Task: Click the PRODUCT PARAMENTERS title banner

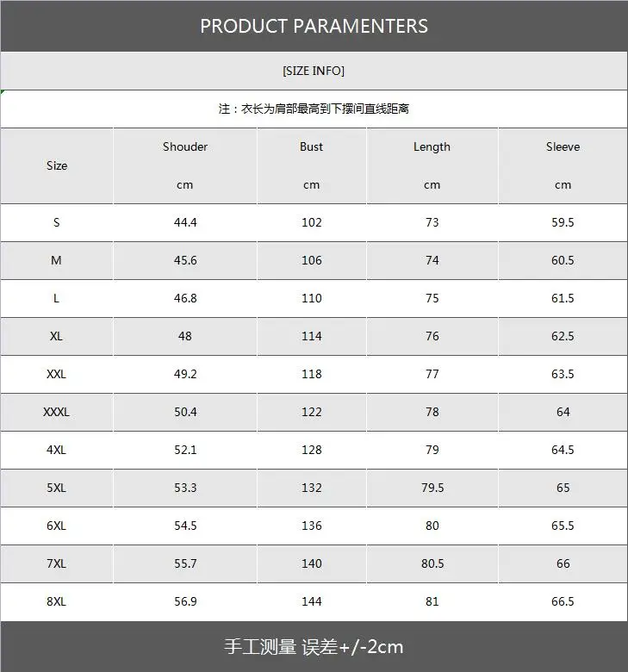Action: tap(314, 26)
